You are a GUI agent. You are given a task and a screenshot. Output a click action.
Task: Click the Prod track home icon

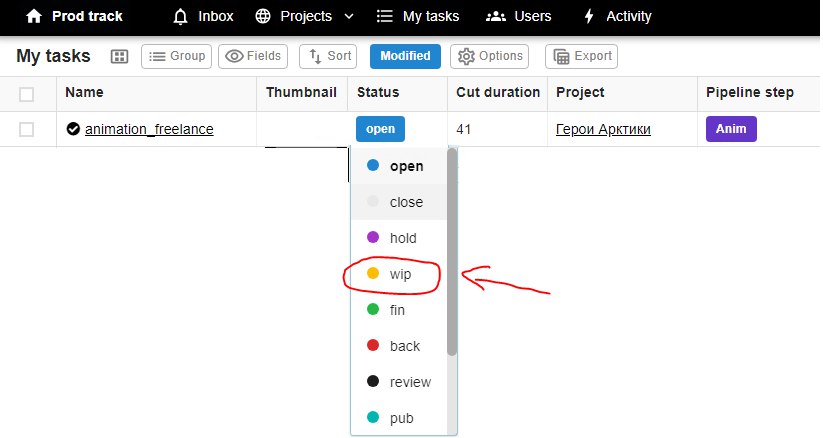[x=34, y=16]
